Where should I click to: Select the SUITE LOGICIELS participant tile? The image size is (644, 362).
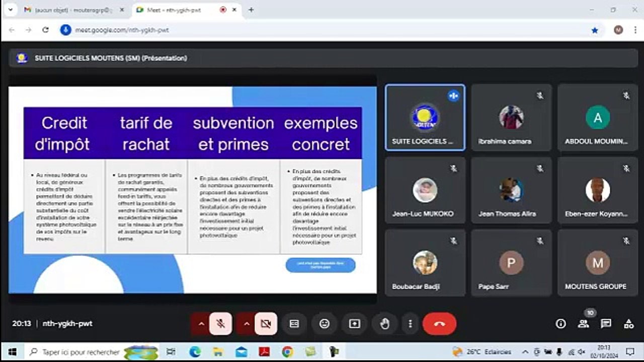coord(425,117)
